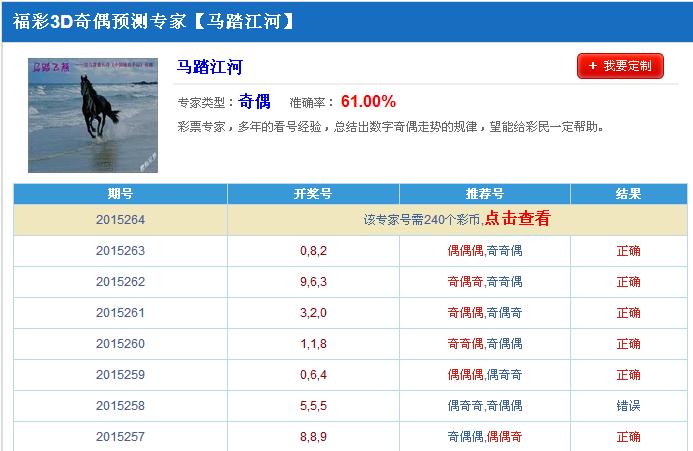Image resolution: width=693 pixels, height=451 pixels.
Task: Click the 错误 result for issue 2015258
Action: click(628, 405)
